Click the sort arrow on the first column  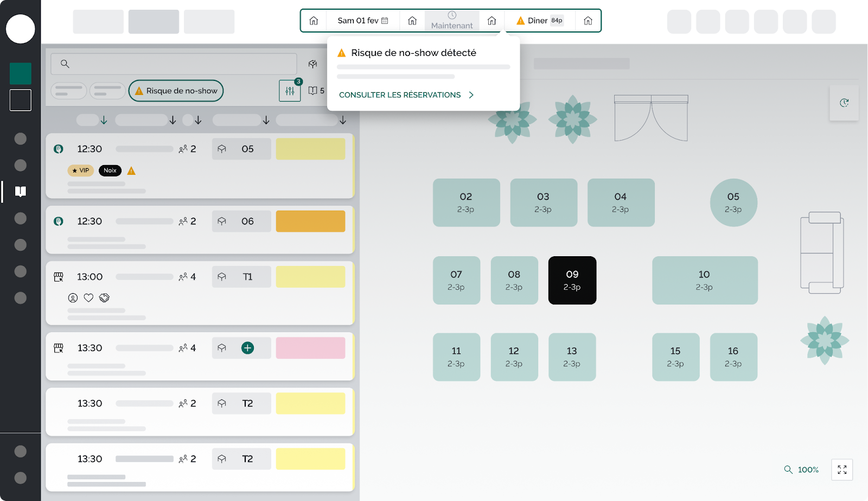coord(105,119)
